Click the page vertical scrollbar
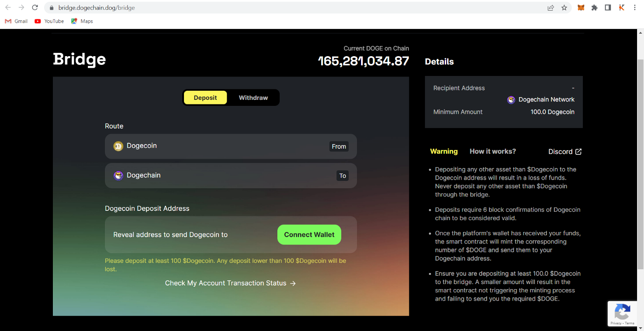The height and width of the screenshot is (331, 644). point(640,164)
